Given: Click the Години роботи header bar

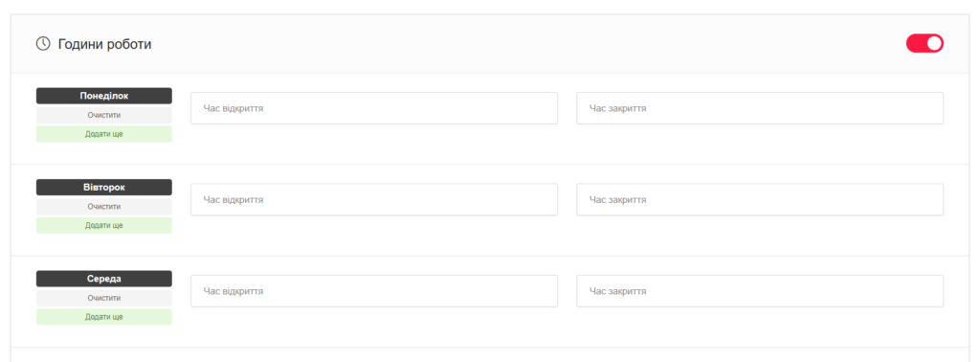Looking at the screenshot, I should pyautogui.click(x=489, y=44).
